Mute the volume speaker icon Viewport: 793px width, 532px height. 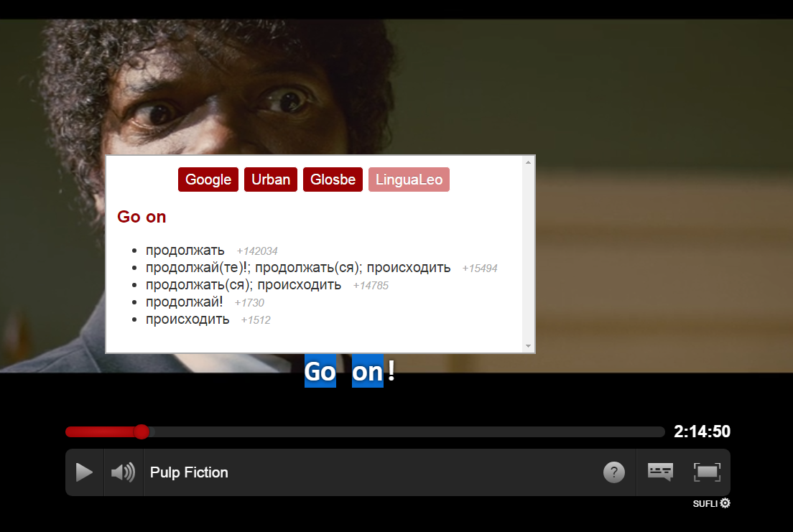124,472
